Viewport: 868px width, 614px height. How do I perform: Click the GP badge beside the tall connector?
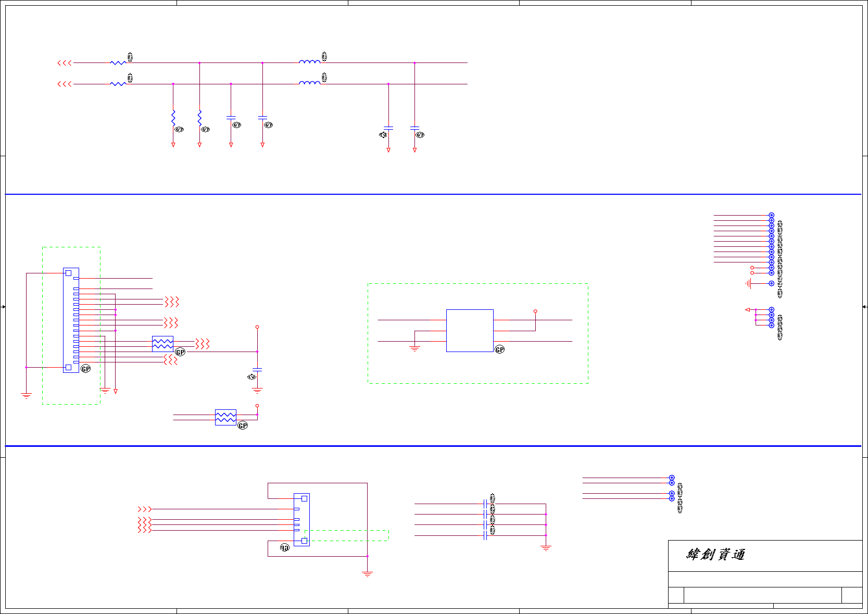point(86,369)
